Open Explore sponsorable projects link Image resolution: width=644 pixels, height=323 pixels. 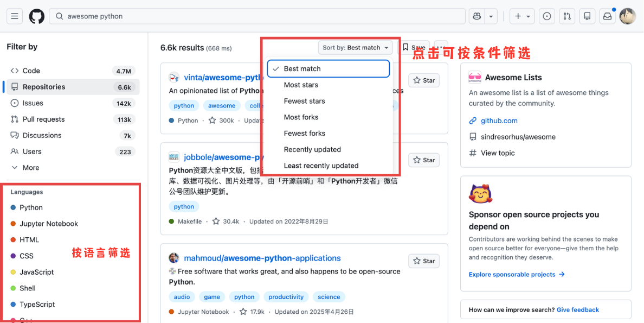pyautogui.click(x=517, y=275)
